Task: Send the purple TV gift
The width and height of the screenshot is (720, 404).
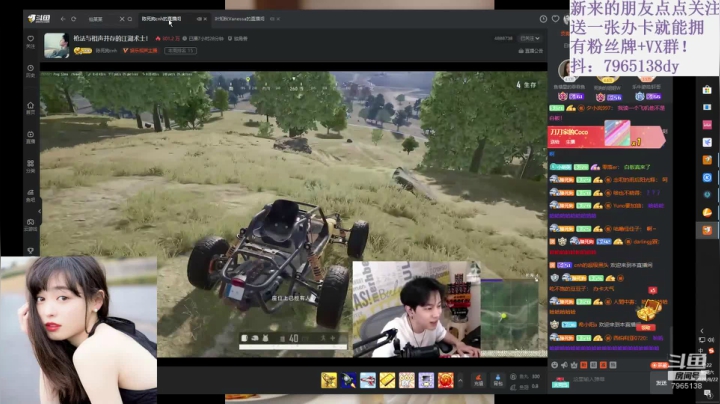Action: [x=426, y=380]
